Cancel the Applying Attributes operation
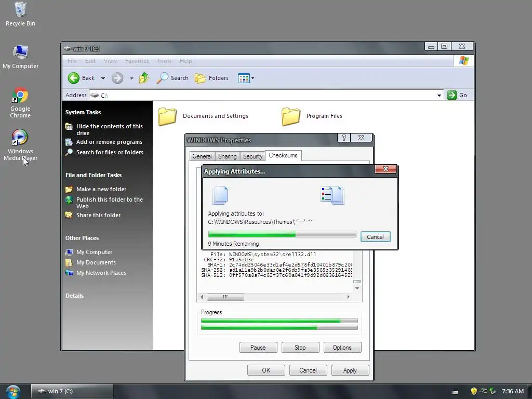 pos(375,237)
